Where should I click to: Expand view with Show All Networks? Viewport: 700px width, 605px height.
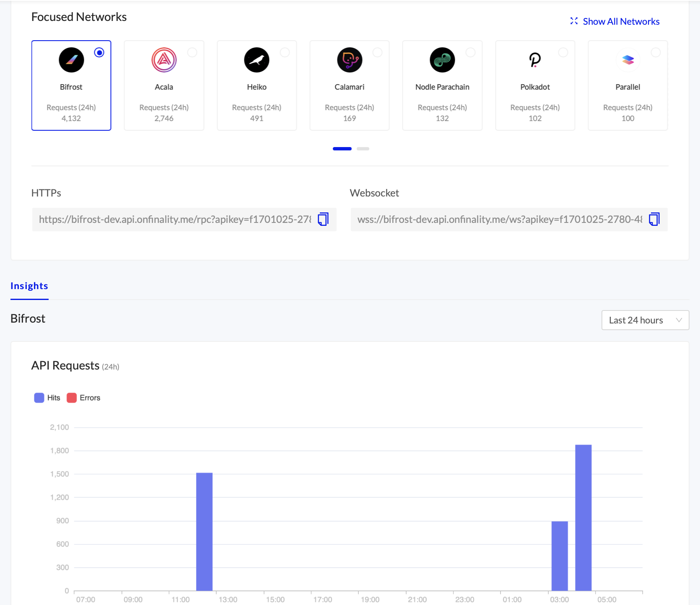[615, 21]
